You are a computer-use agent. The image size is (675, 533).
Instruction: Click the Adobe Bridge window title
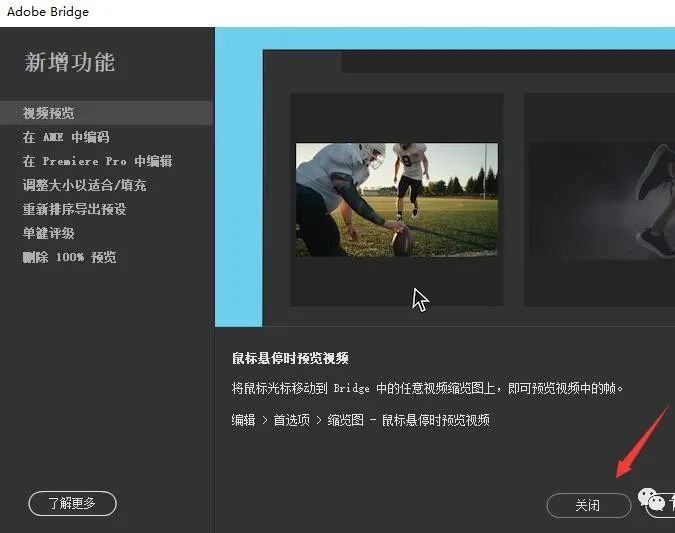tap(48, 12)
